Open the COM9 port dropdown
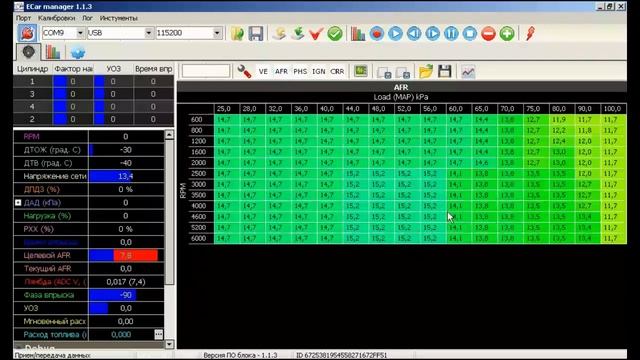The image size is (640, 360). tap(80, 33)
